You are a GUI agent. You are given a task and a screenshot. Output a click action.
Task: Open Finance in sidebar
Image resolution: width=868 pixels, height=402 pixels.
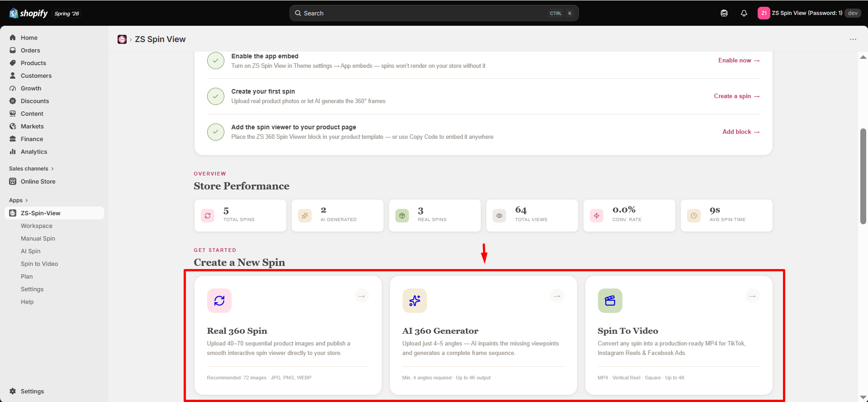[54, 139]
